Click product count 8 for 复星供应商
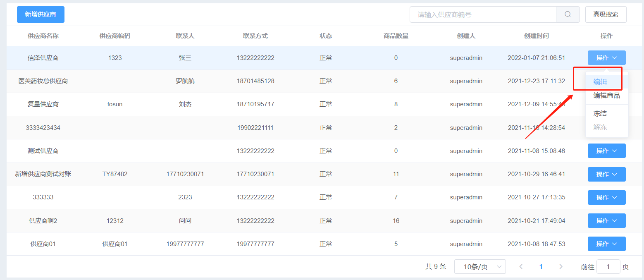 (396, 104)
